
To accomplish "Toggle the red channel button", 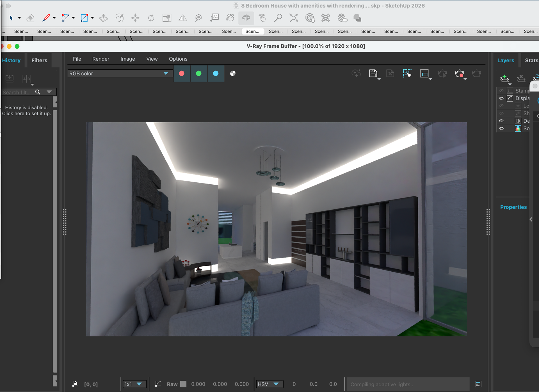I will click(182, 74).
